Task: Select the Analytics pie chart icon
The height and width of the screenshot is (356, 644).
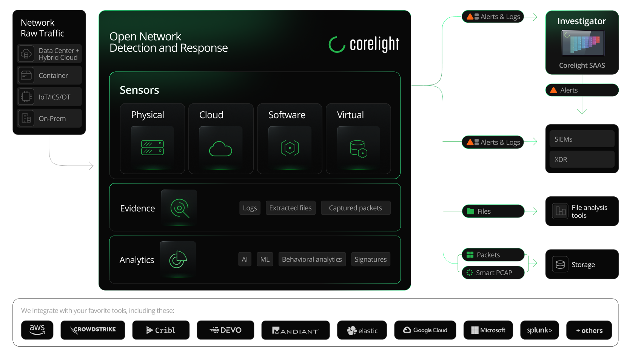Action: pyautogui.click(x=178, y=259)
